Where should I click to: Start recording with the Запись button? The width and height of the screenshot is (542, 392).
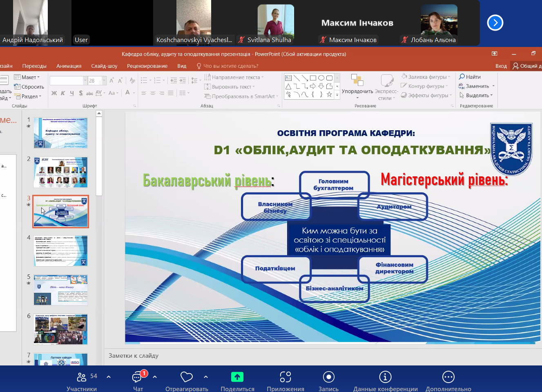328,377
